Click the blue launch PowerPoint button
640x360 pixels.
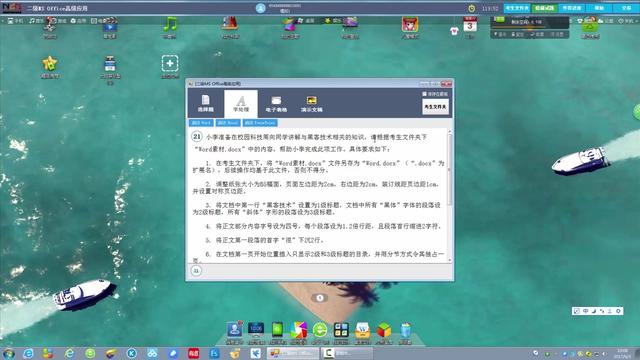coord(260,123)
